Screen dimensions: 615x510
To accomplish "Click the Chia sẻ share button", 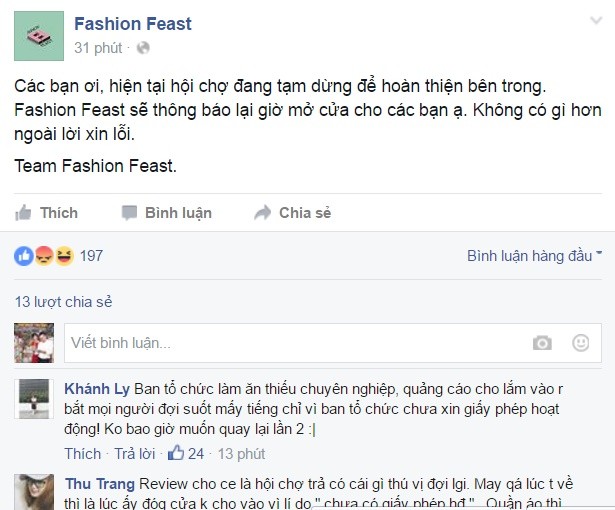I will click(293, 213).
